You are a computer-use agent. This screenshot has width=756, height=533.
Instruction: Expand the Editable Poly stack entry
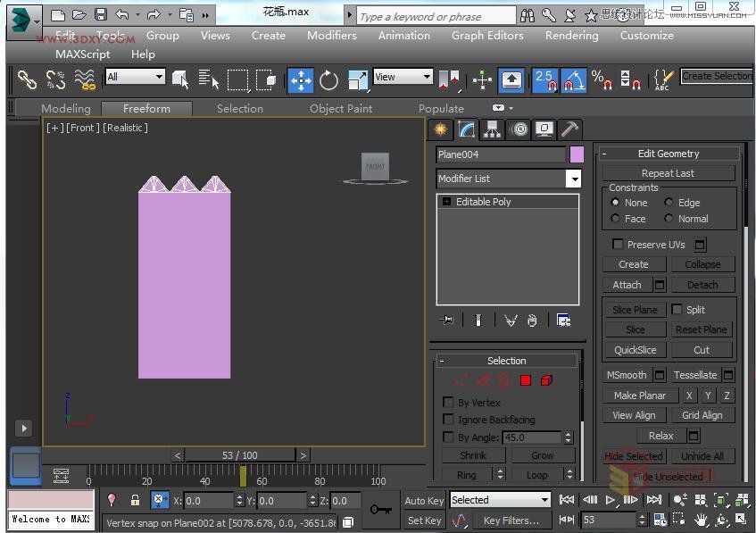point(446,202)
